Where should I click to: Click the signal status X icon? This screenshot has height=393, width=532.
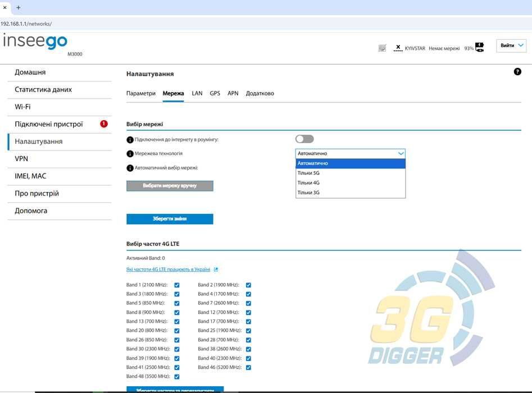click(x=398, y=48)
